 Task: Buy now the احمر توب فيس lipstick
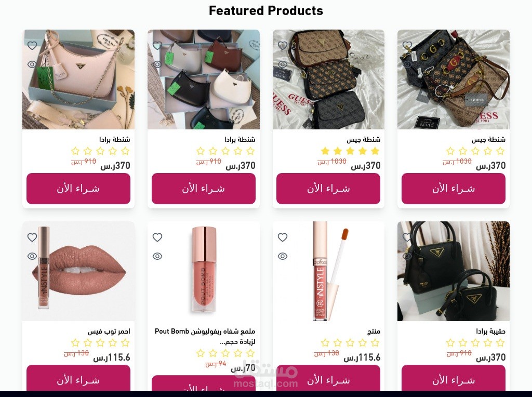[x=78, y=378]
